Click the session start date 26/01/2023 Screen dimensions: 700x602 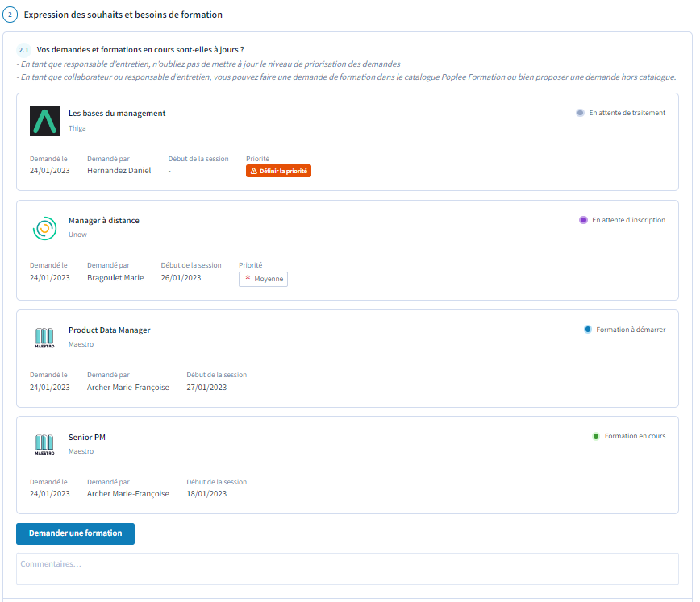click(x=181, y=277)
